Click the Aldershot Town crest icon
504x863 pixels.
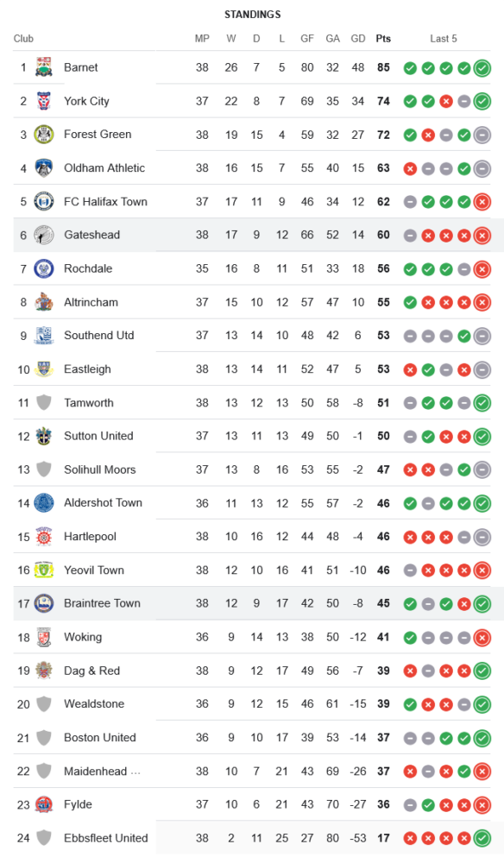[x=44, y=503]
